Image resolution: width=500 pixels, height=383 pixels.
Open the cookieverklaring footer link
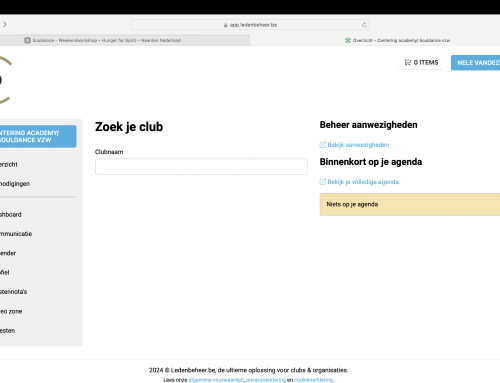pos(313,380)
